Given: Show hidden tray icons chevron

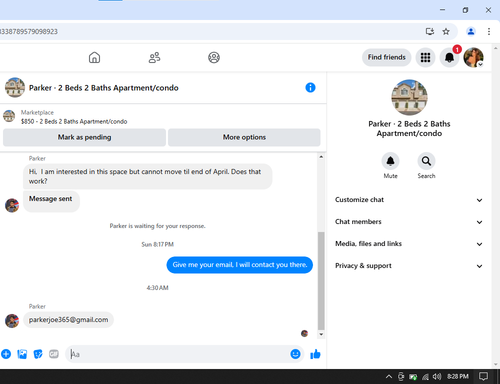Looking at the screenshot, I should (389, 377).
